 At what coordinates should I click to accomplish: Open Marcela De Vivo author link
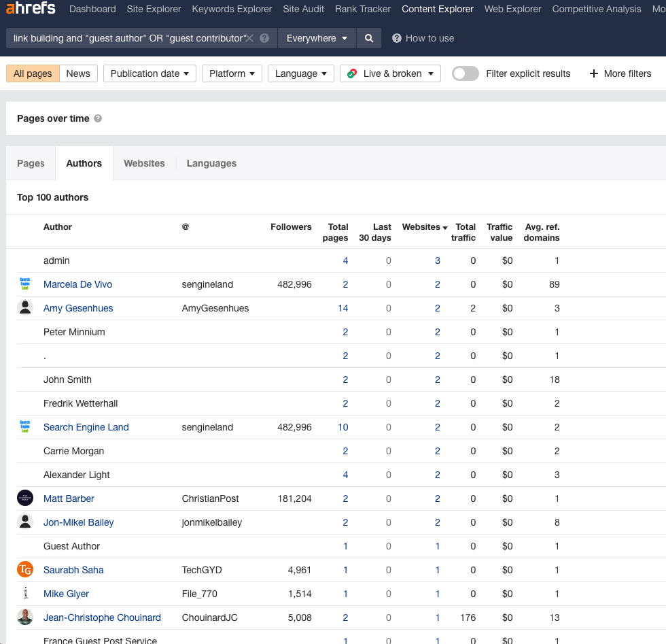coord(77,284)
